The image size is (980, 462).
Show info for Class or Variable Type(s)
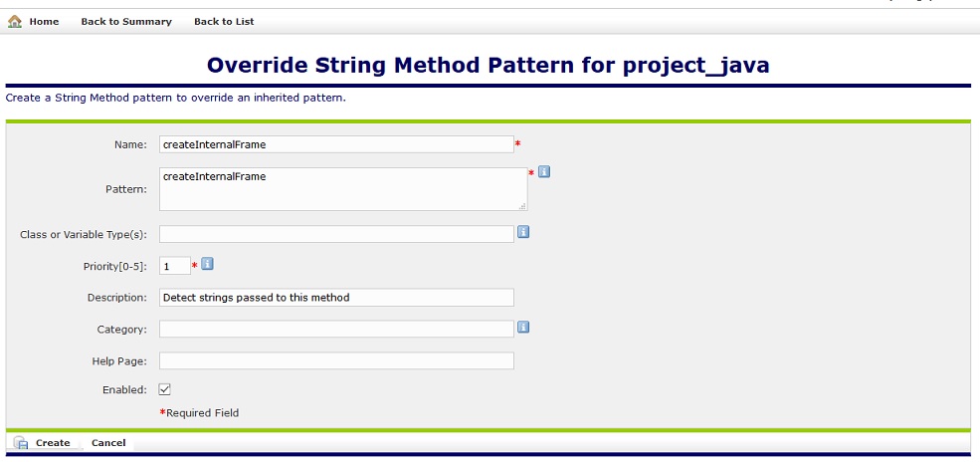(523, 233)
